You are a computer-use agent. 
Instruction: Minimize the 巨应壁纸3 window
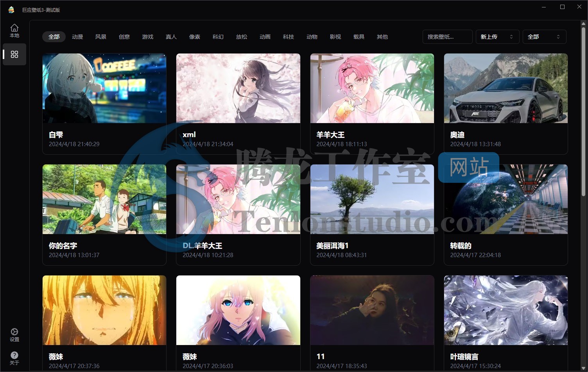[544, 7]
